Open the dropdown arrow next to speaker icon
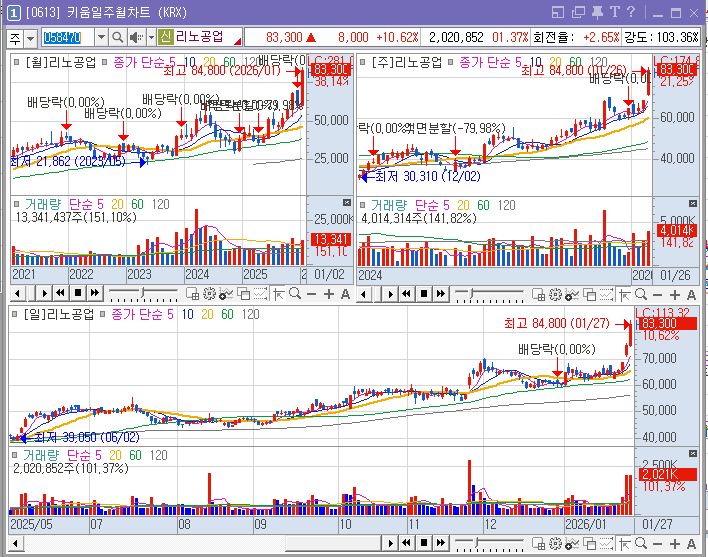This screenshot has width=708, height=557. point(151,37)
